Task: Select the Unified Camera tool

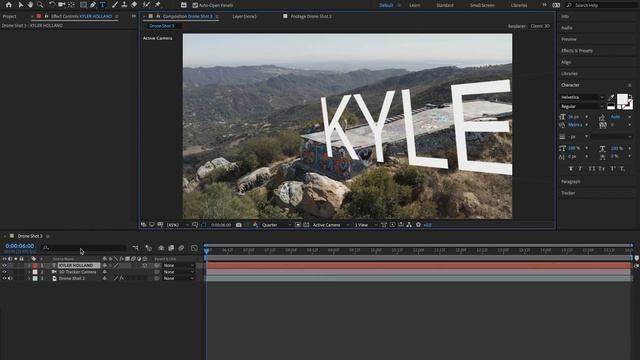Action: click(62, 5)
